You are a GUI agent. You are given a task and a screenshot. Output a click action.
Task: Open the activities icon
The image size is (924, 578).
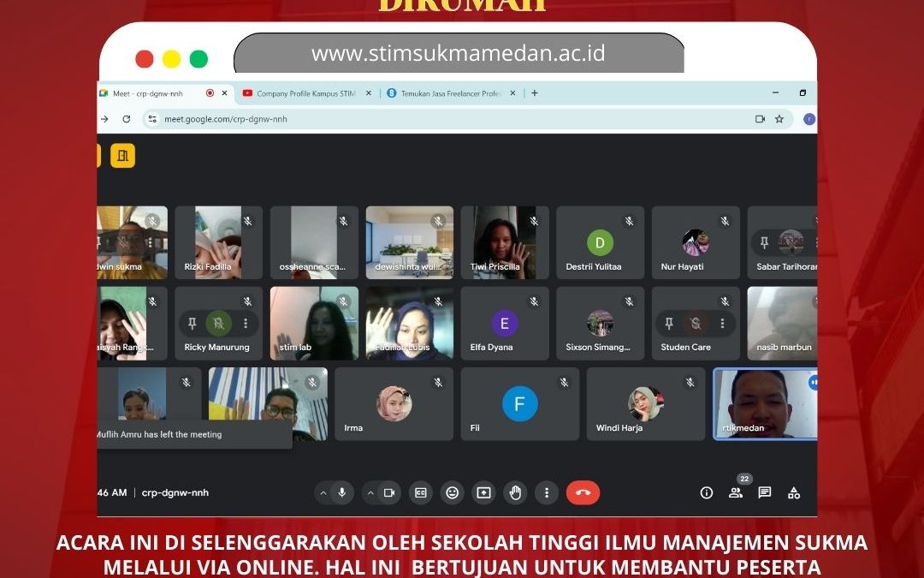click(x=794, y=492)
